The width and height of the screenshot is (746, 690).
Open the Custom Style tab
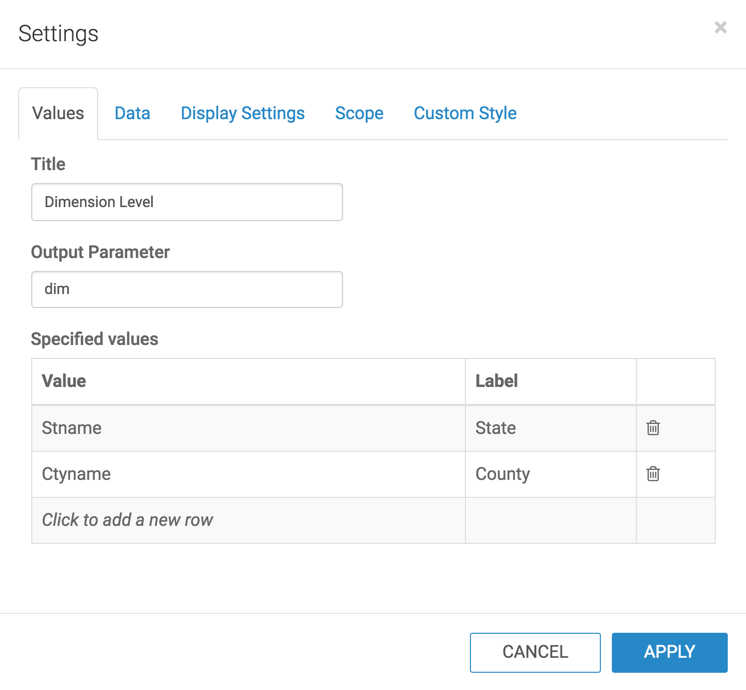[x=465, y=113]
